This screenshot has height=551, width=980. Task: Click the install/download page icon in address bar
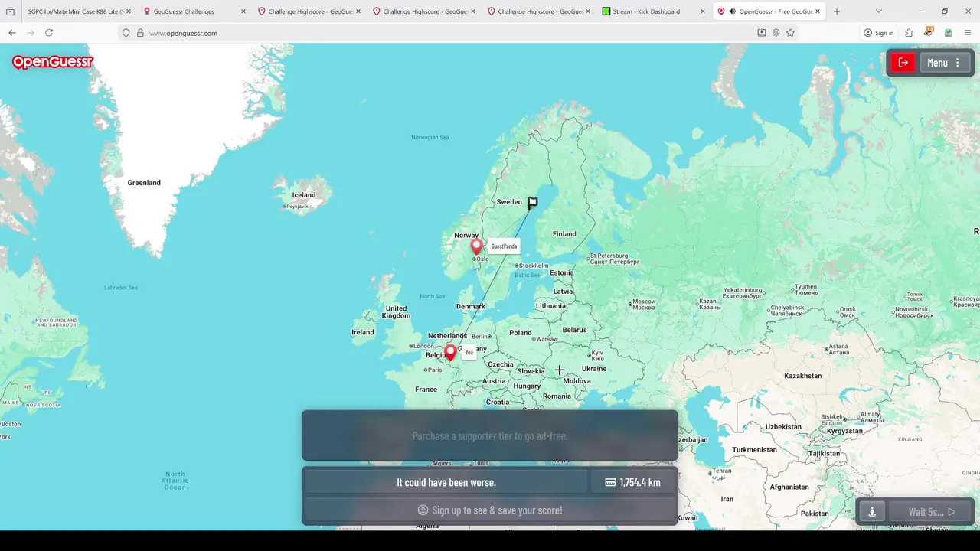pyautogui.click(x=761, y=33)
